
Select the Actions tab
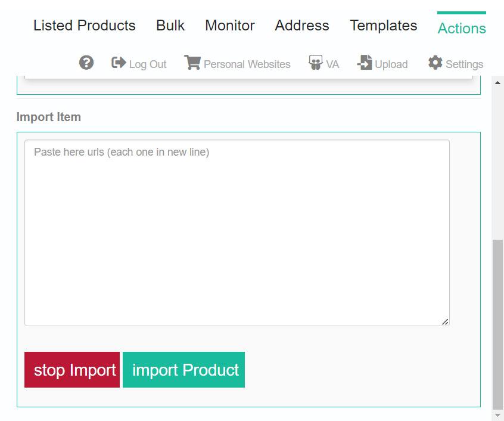point(462,28)
